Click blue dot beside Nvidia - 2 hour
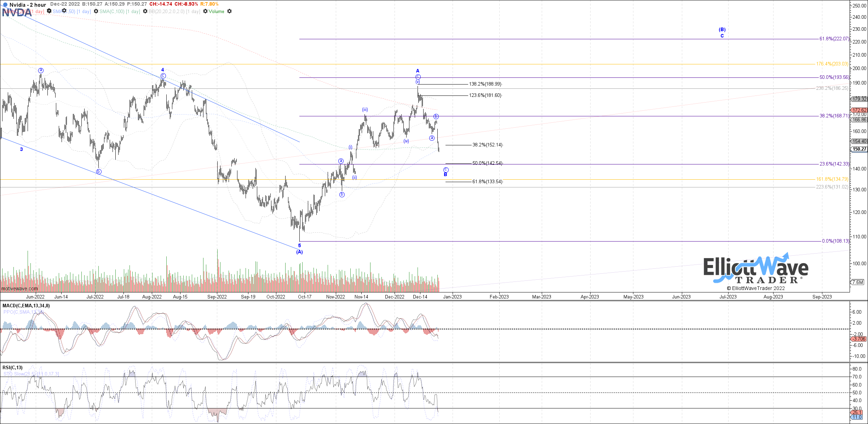 pos(5,5)
